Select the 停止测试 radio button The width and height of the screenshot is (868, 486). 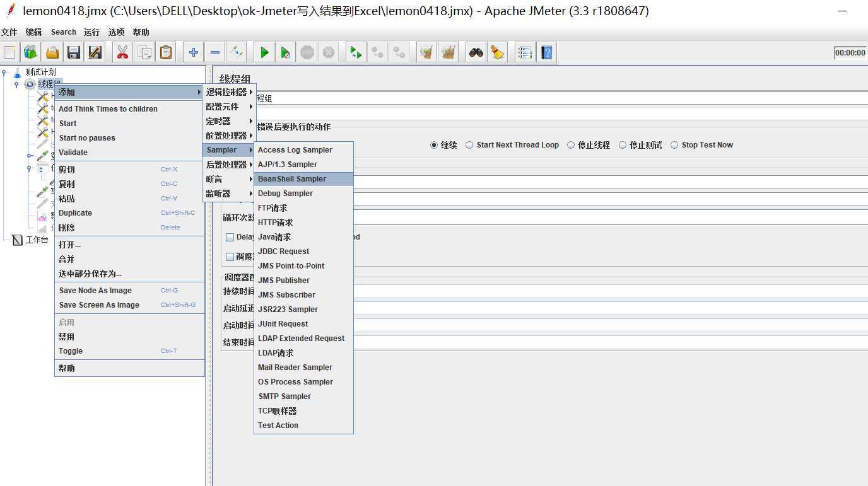pos(623,145)
